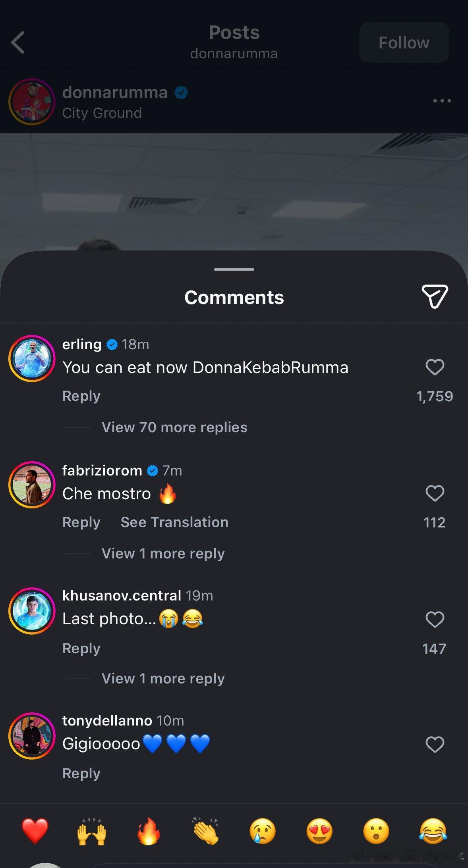Reply to erling's comment
This screenshot has width=468, height=868.
[x=81, y=396]
